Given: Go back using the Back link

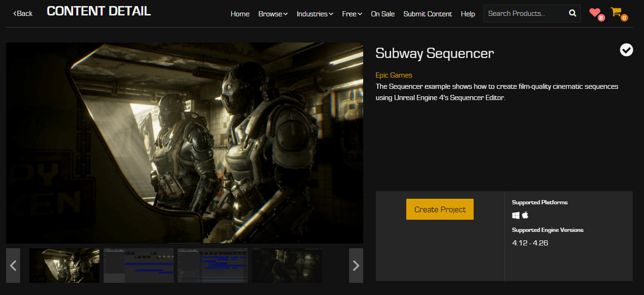Looking at the screenshot, I should pos(23,14).
